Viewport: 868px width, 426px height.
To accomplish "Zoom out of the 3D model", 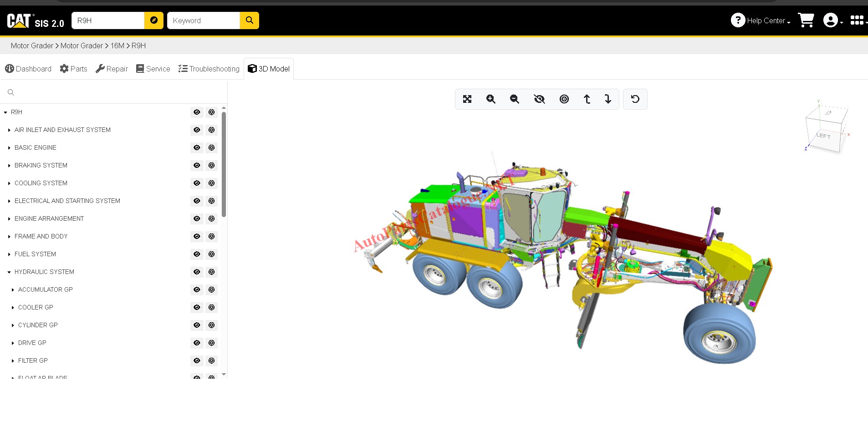I will click(515, 99).
